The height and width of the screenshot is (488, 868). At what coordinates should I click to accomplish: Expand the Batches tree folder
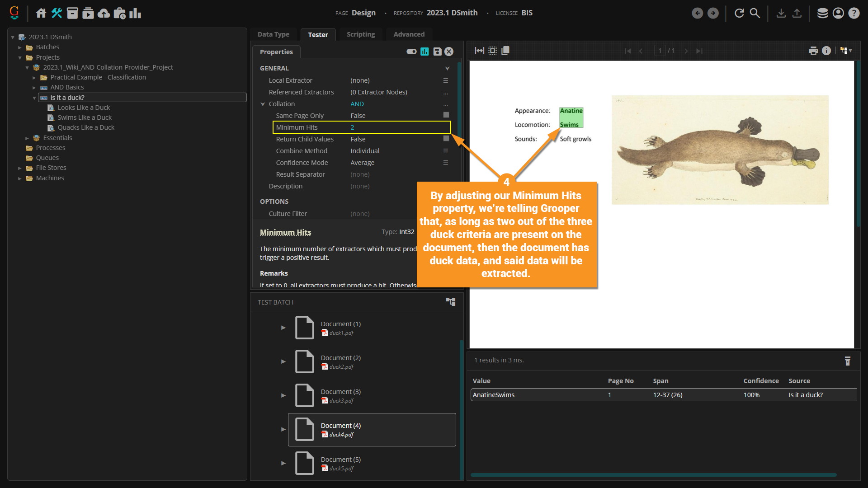click(20, 47)
